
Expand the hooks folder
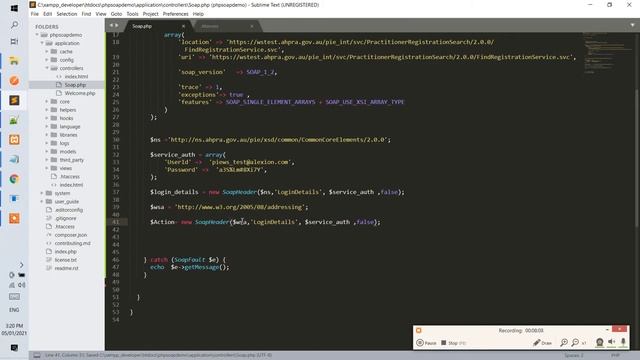tap(47, 118)
